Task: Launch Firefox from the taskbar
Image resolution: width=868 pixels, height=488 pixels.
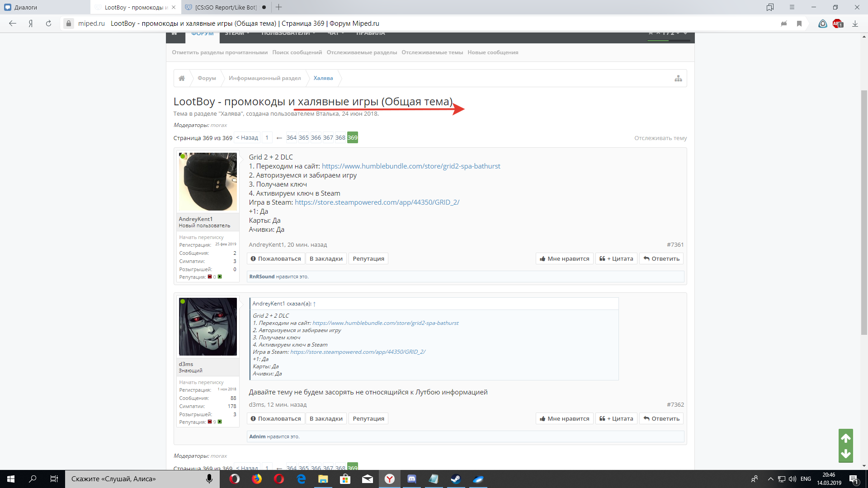Action: click(257, 479)
